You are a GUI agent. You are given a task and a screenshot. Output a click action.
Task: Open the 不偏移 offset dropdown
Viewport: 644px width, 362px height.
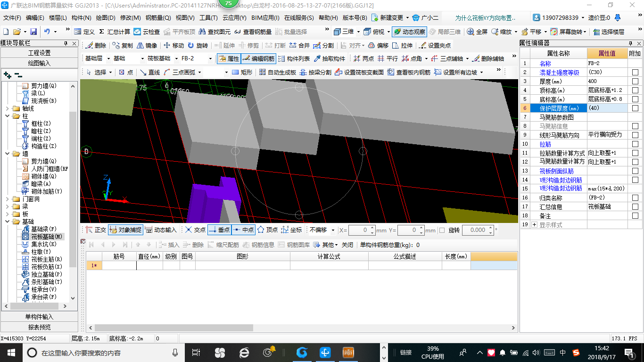tap(333, 230)
